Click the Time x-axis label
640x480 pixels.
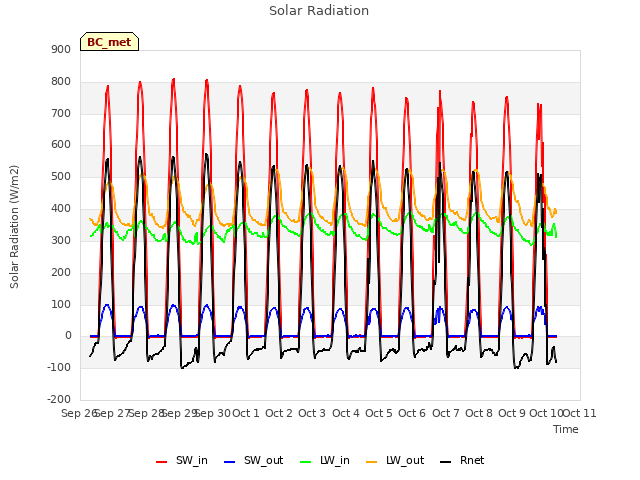tap(566, 429)
